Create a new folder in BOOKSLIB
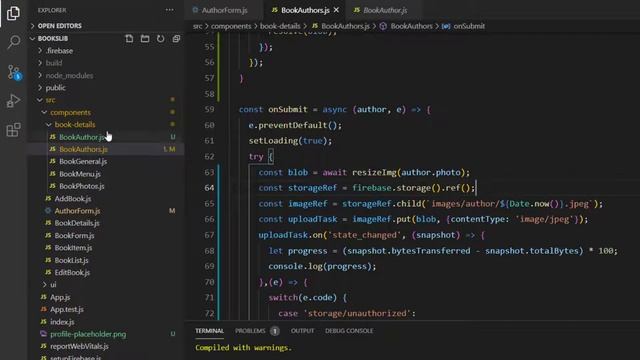This screenshot has height=360, width=640. tap(145, 38)
